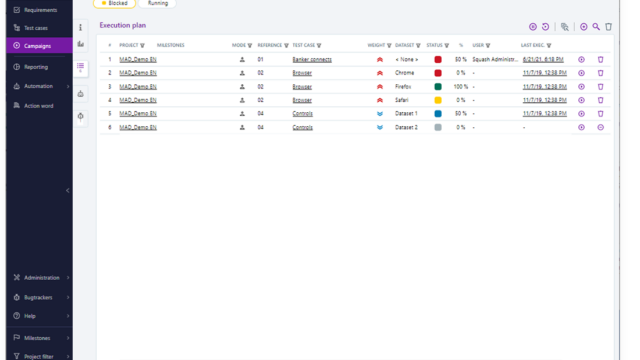Collapse the left navigation sidebar
640x360 pixels.
(x=67, y=191)
